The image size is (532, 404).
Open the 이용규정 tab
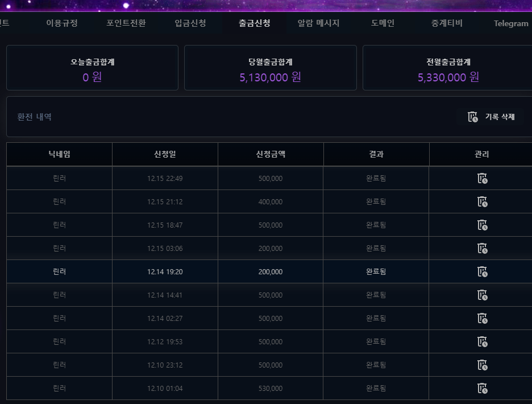click(62, 23)
